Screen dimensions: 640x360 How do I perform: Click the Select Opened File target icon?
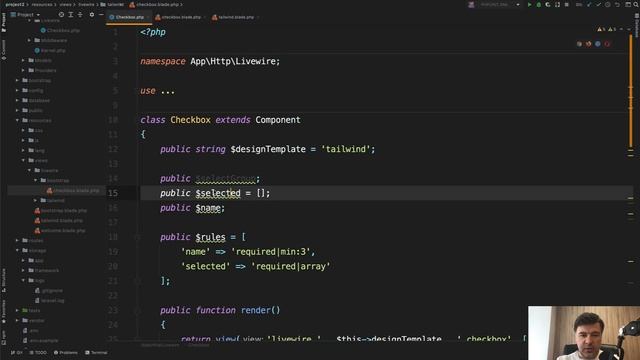(x=61, y=15)
